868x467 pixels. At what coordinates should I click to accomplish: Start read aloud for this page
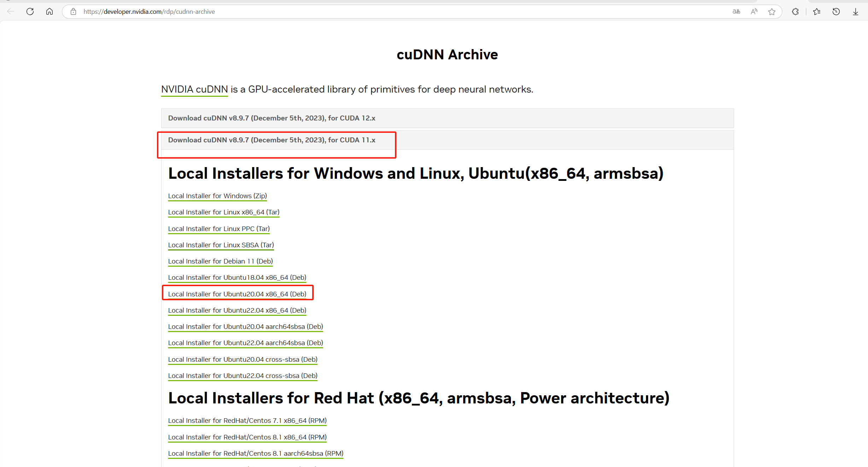click(x=754, y=11)
